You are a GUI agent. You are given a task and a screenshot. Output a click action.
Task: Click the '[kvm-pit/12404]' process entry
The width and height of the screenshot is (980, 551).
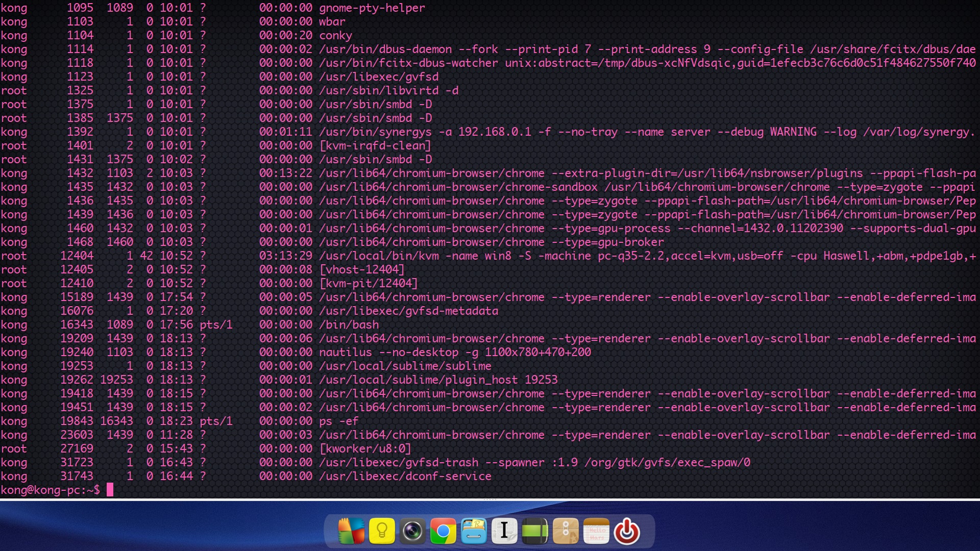(369, 283)
